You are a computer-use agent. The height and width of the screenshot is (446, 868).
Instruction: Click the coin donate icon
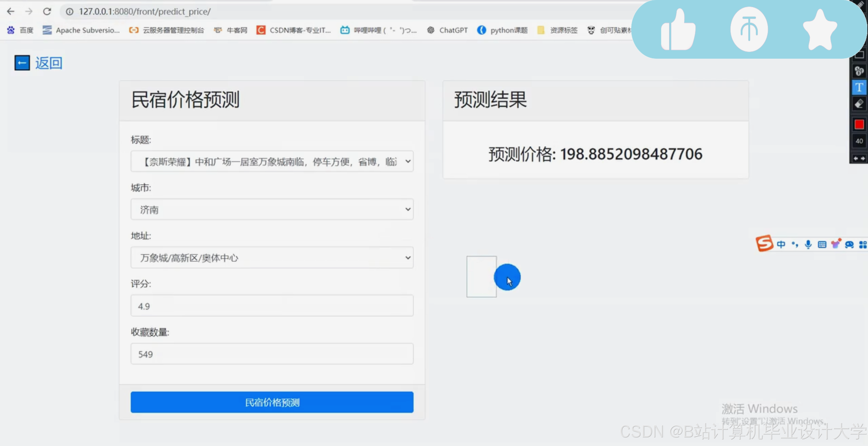[x=749, y=30]
